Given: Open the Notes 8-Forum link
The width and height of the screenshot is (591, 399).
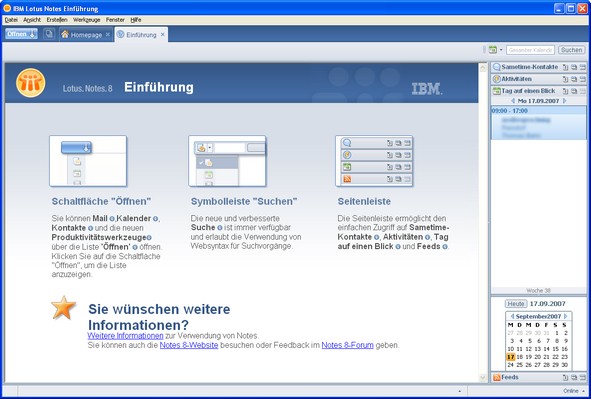Looking at the screenshot, I should (348, 345).
